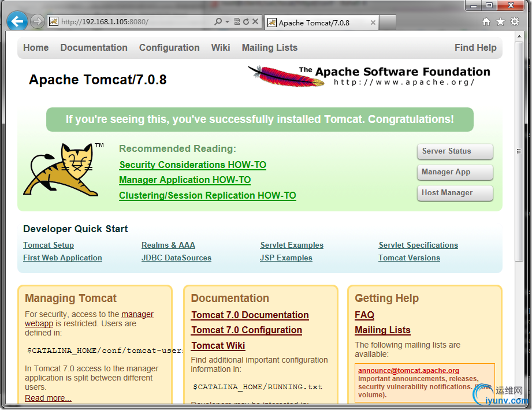Toggle the Compatibility View icon
The image size is (532, 410).
click(237, 22)
